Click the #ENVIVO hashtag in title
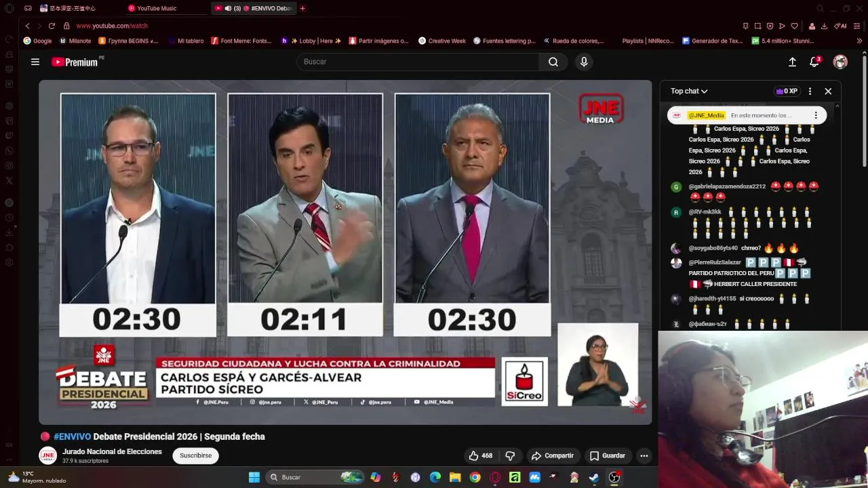 pyautogui.click(x=72, y=436)
